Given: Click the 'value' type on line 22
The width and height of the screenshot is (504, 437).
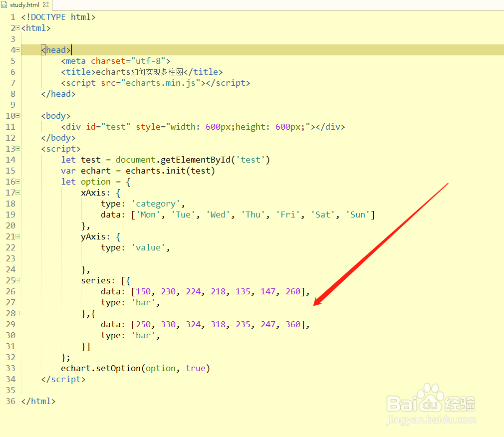Looking at the screenshot, I should (148, 247).
